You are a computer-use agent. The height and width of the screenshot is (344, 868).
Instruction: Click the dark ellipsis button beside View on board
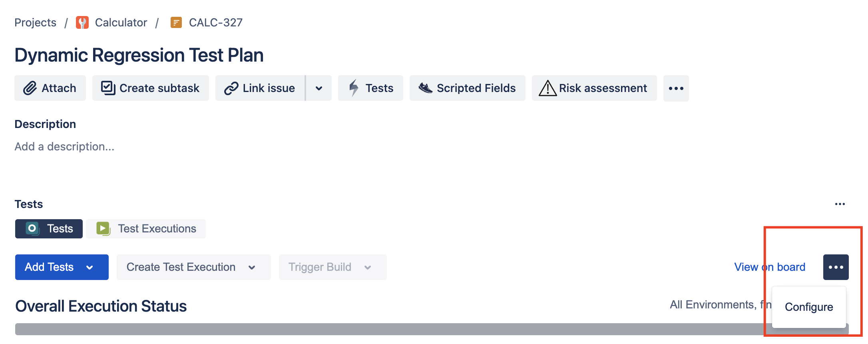pyautogui.click(x=836, y=267)
